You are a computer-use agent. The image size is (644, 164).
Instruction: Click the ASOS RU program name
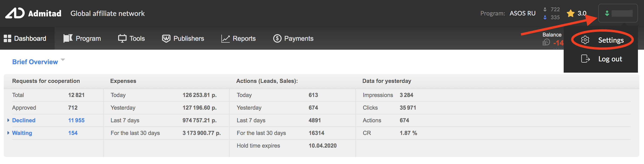point(522,13)
